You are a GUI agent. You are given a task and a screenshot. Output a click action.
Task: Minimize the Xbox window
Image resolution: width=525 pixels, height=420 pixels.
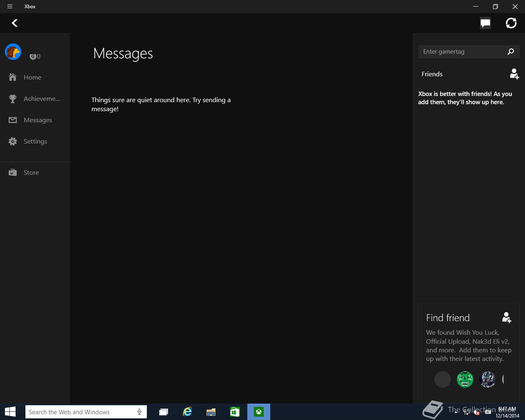[x=476, y=7]
